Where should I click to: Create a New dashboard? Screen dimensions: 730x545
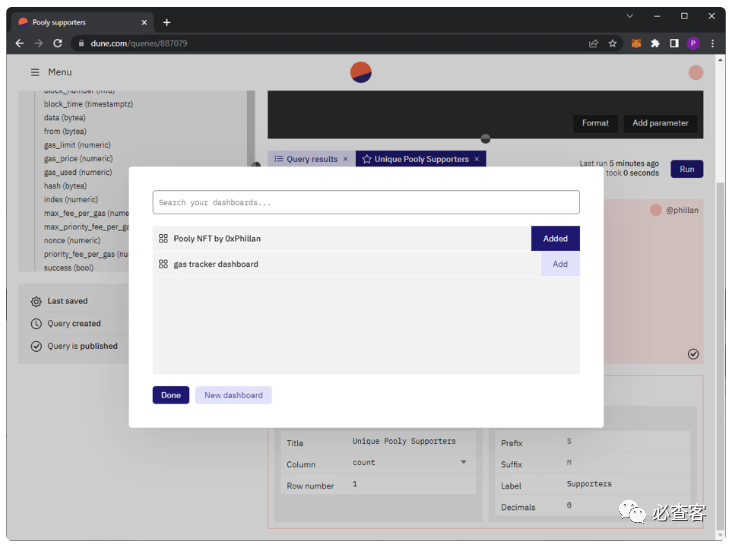click(x=233, y=395)
